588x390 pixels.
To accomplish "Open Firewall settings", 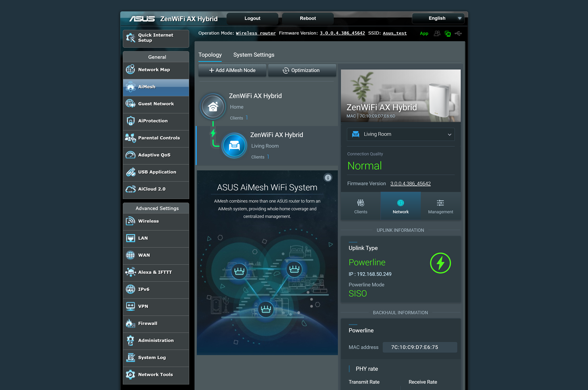I will tap(156, 324).
